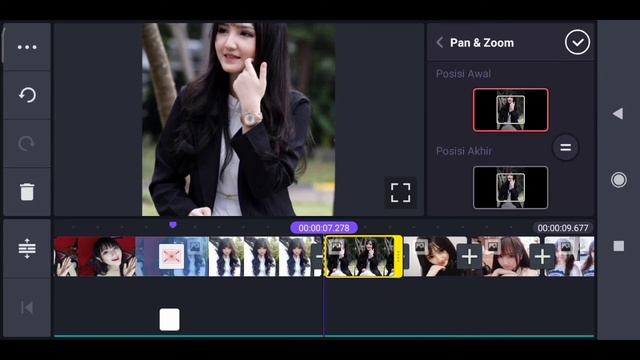Confirm Pan & Zoom with checkmark
The height and width of the screenshot is (360, 640).
pyautogui.click(x=577, y=42)
